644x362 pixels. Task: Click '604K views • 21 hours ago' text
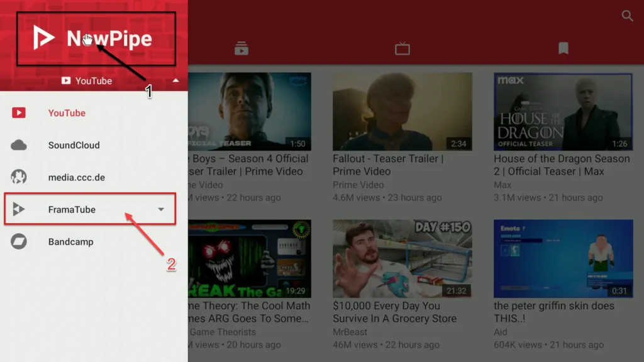pos(548,345)
